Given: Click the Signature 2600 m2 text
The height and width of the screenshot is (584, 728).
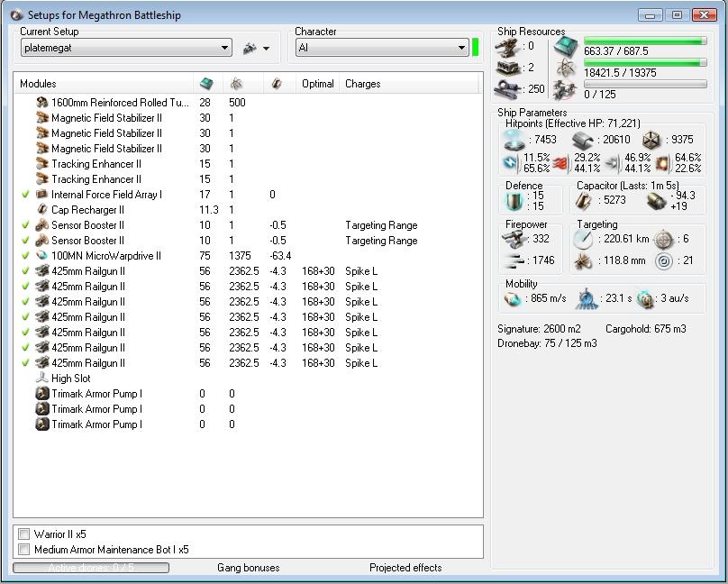Looking at the screenshot, I should pyautogui.click(x=539, y=329).
